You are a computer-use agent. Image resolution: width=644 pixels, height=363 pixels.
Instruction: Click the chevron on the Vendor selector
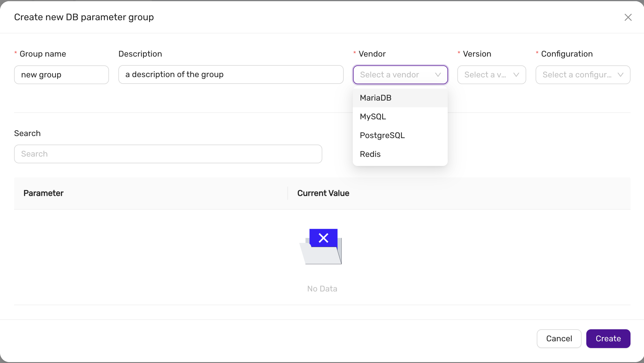click(438, 75)
